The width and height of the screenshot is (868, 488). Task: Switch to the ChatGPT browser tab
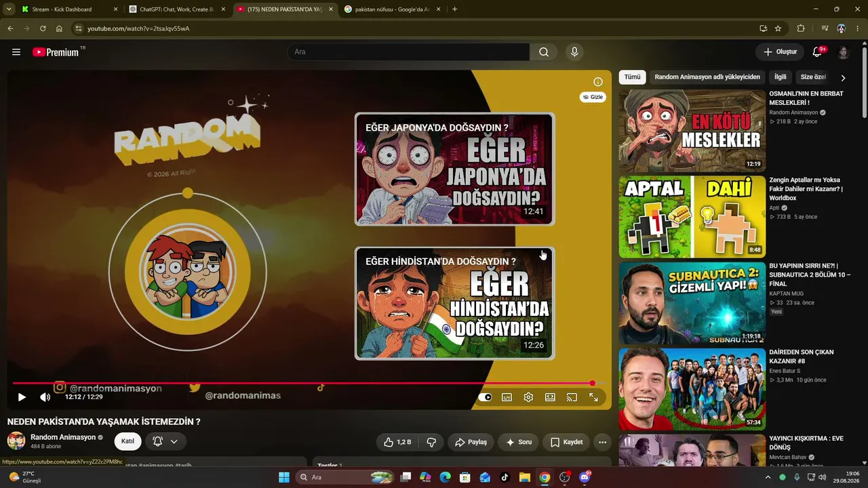pos(178,9)
